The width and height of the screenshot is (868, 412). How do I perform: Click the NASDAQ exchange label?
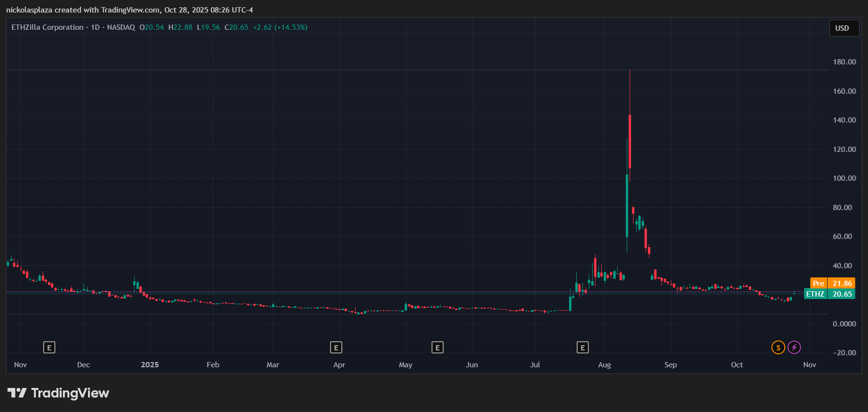tap(121, 27)
